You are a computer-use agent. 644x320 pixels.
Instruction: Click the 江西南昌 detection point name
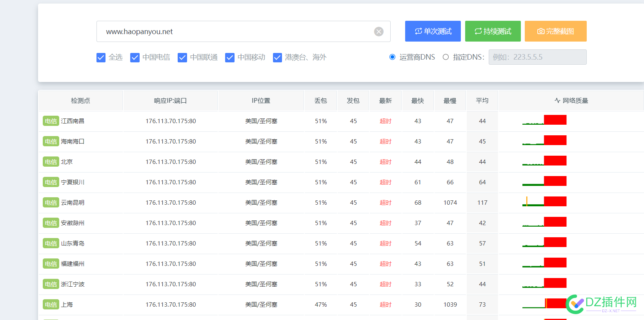point(73,121)
